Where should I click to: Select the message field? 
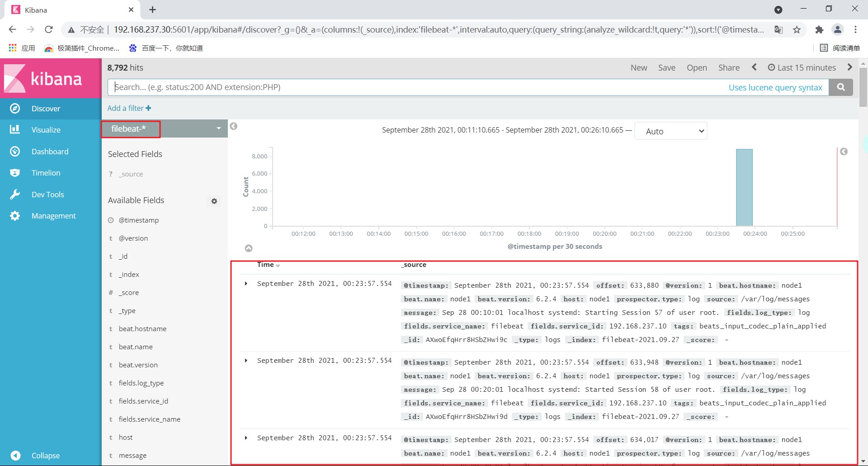click(x=132, y=456)
